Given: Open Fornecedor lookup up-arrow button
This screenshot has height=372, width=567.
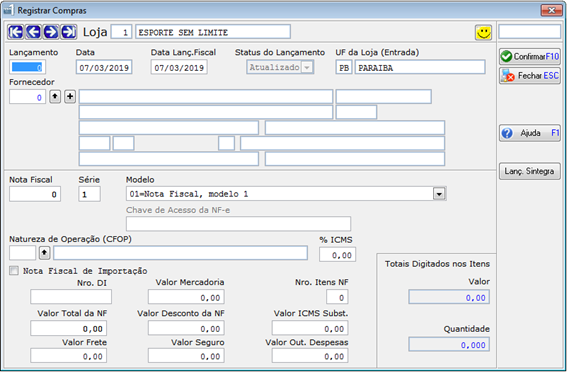Looking at the screenshot, I should click(55, 97).
